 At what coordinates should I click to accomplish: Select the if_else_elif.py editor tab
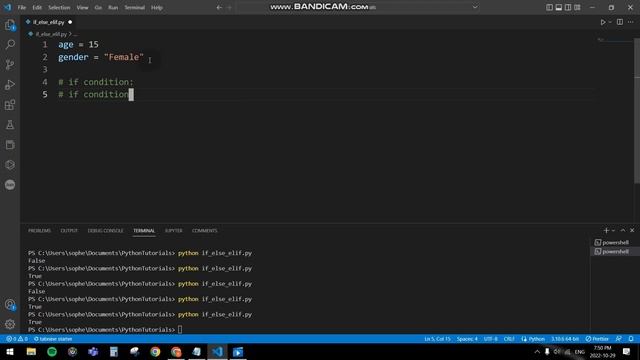(x=49, y=22)
